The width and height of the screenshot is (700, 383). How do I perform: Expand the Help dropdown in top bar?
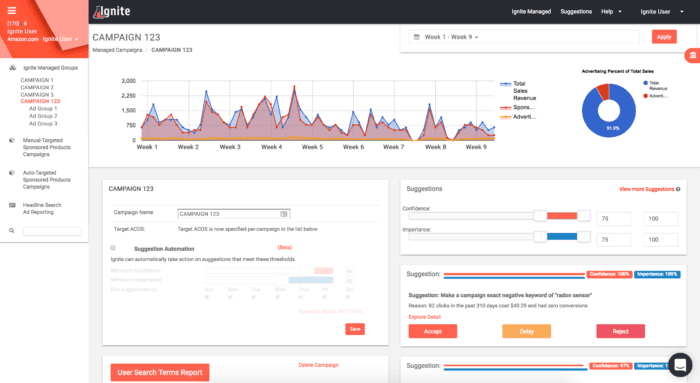point(611,12)
